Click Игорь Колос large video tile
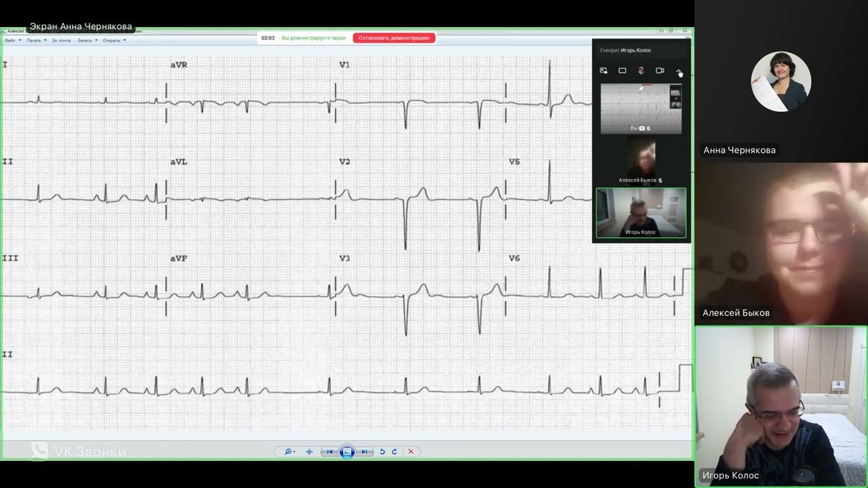The height and width of the screenshot is (488, 868). (781, 407)
